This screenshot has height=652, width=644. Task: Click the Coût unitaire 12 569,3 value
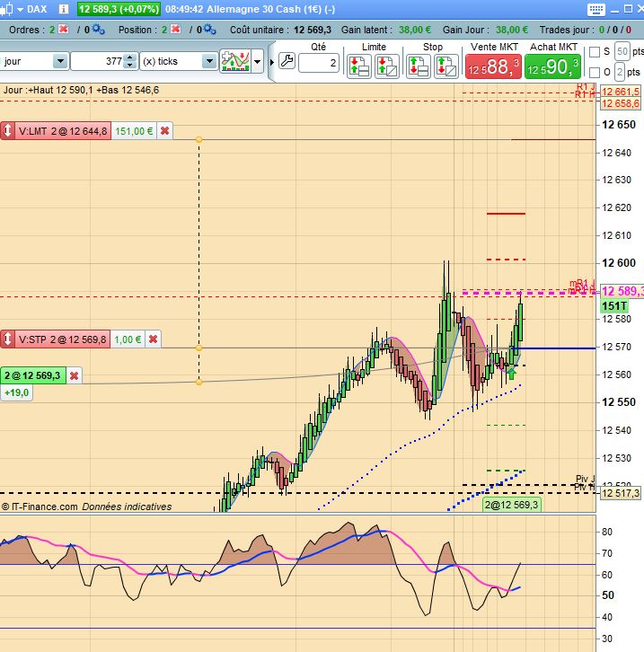pyautogui.click(x=313, y=30)
